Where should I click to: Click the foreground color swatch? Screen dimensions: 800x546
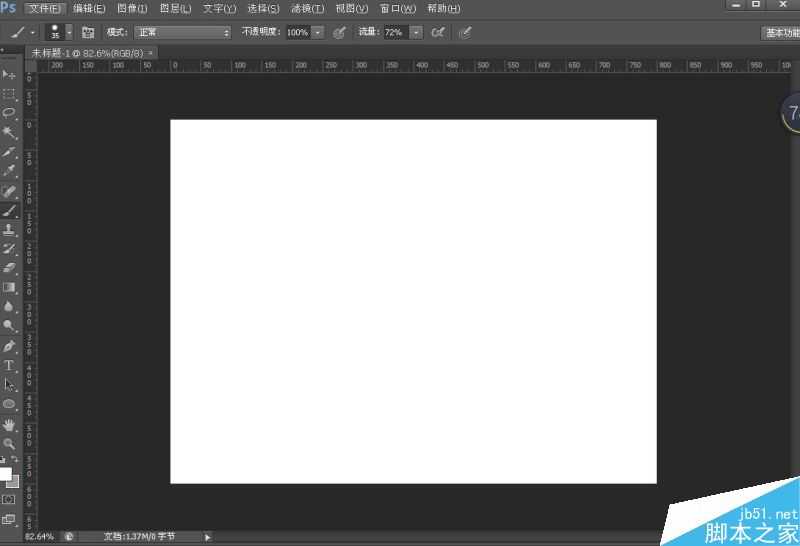coord(6,474)
